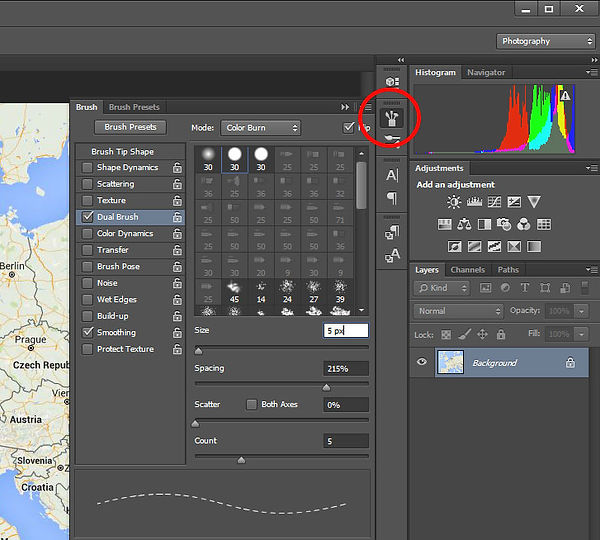The image size is (600, 540).
Task: Select the Layers tab
Action: 427,270
